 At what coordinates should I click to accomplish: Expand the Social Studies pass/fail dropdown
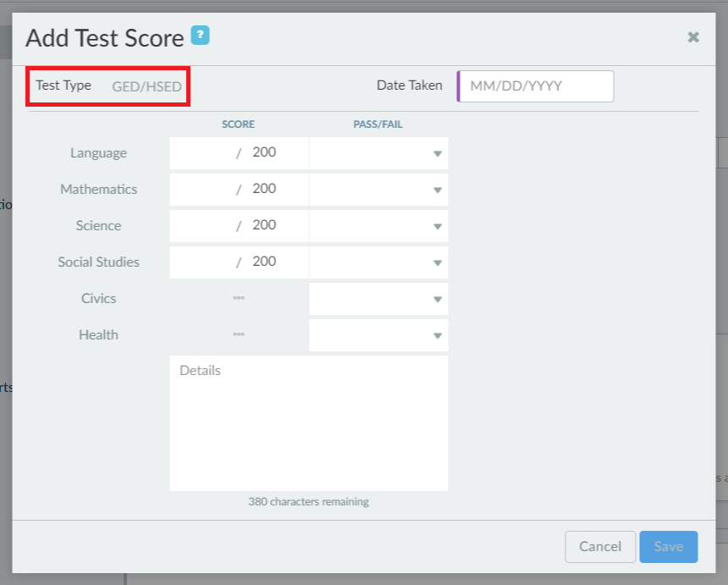tap(378, 262)
